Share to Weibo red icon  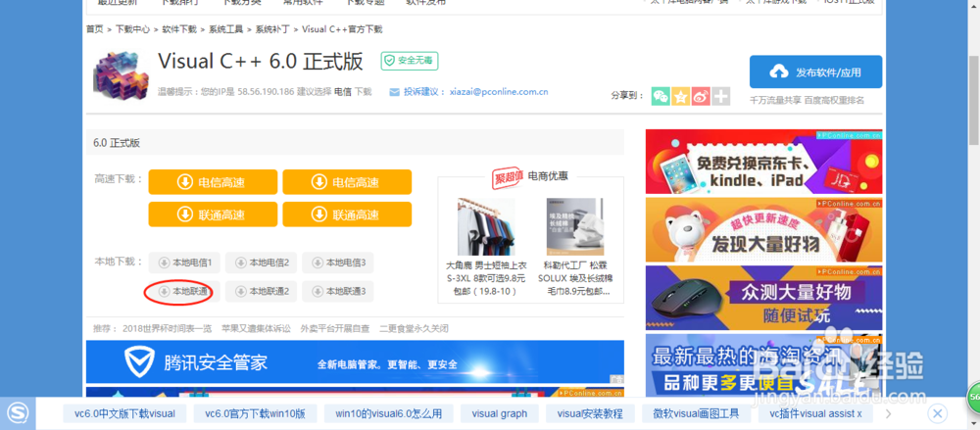701,96
